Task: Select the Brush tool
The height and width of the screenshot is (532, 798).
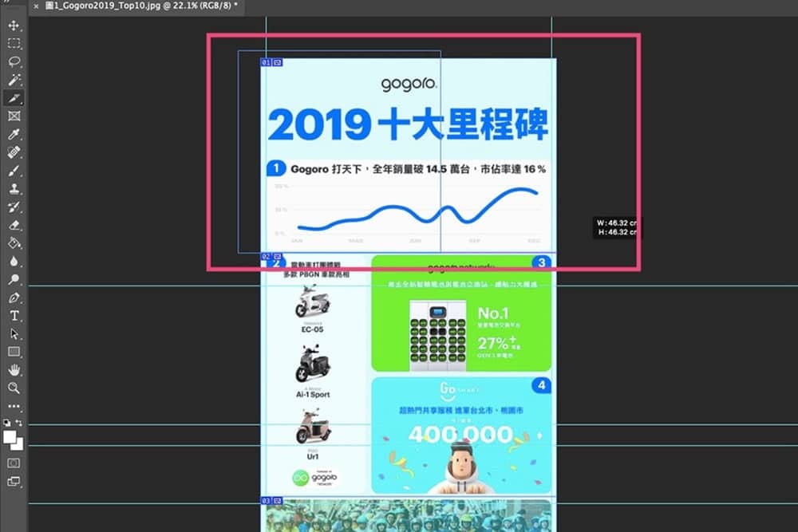Action: [14, 171]
